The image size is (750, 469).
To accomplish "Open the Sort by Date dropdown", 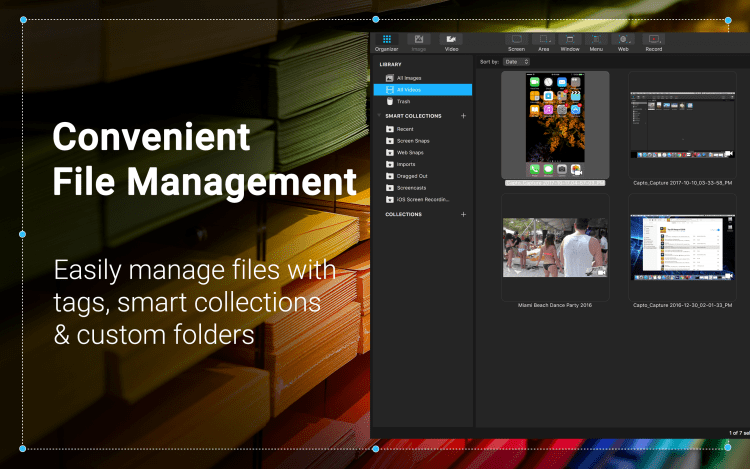I will (517, 62).
